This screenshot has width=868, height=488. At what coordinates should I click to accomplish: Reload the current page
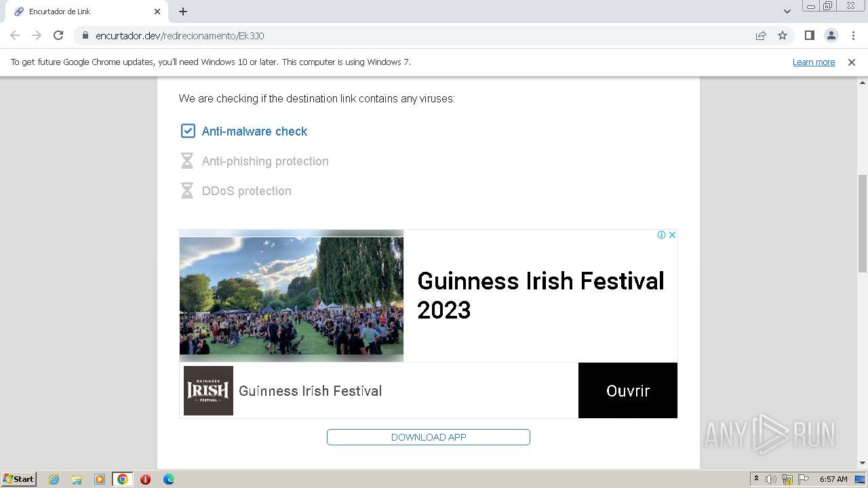58,35
